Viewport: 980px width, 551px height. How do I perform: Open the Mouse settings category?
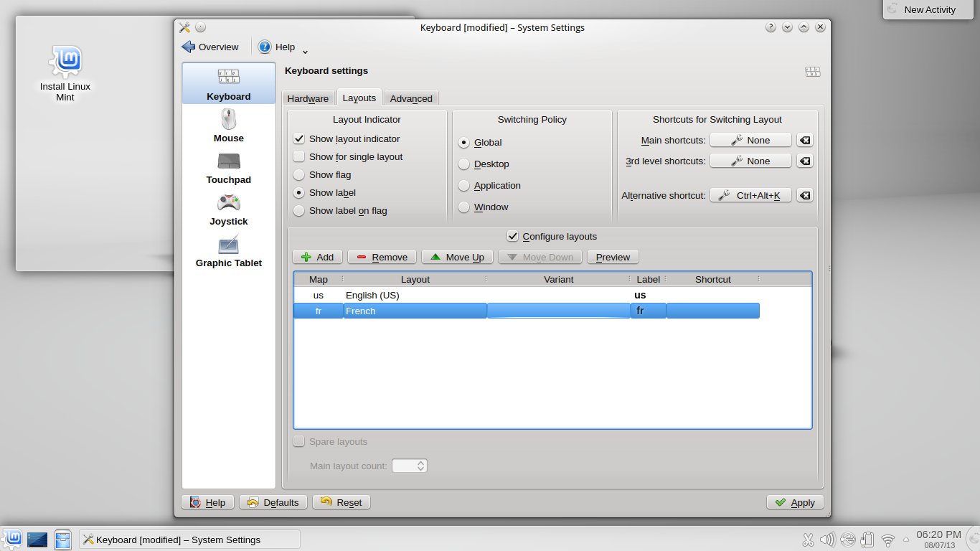(x=229, y=125)
